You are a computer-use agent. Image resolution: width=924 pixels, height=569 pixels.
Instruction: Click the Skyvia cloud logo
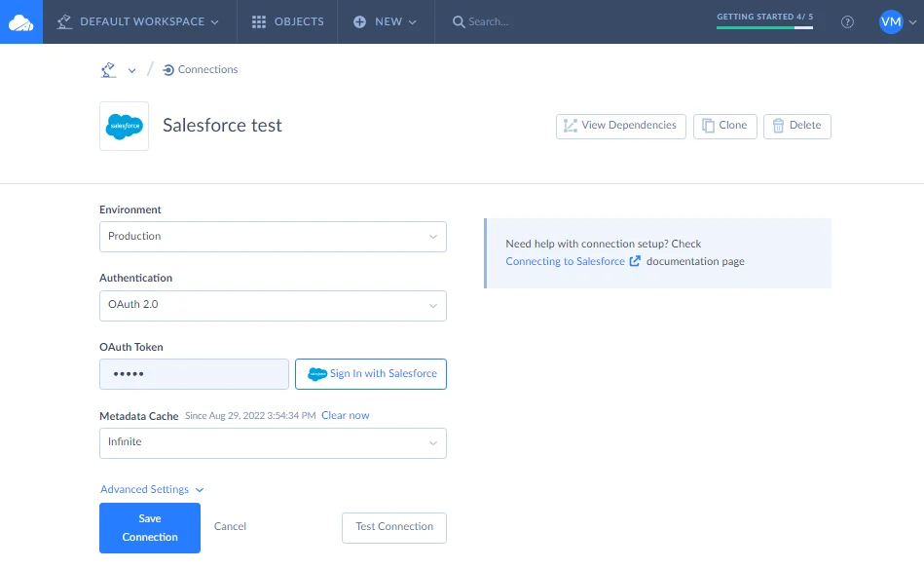coord(21,21)
